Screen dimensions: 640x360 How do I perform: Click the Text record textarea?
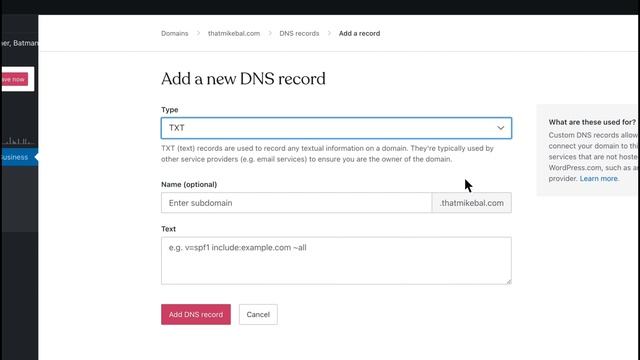(336, 260)
